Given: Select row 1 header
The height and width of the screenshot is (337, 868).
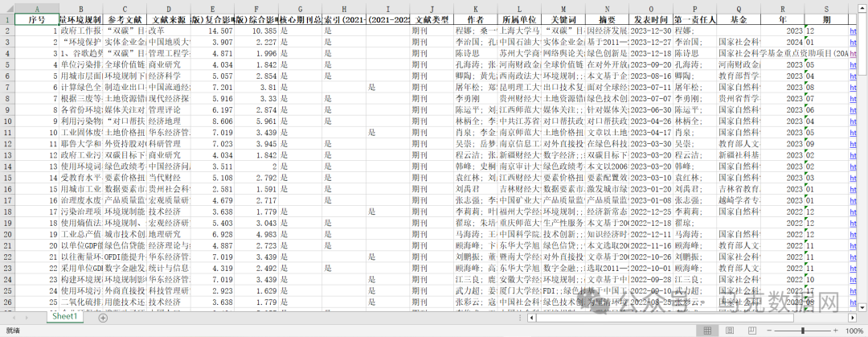Looking at the screenshot, I should point(8,19).
